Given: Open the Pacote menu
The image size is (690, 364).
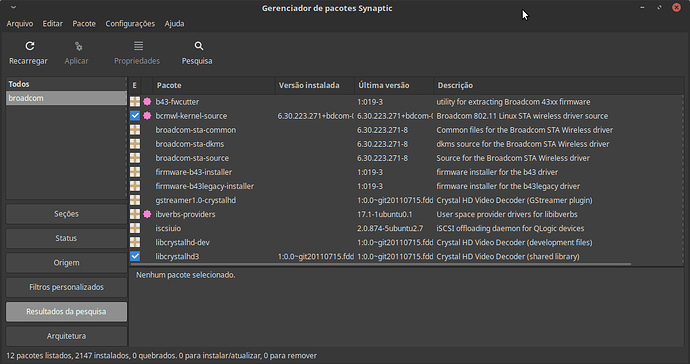Looking at the screenshot, I should [84, 24].
